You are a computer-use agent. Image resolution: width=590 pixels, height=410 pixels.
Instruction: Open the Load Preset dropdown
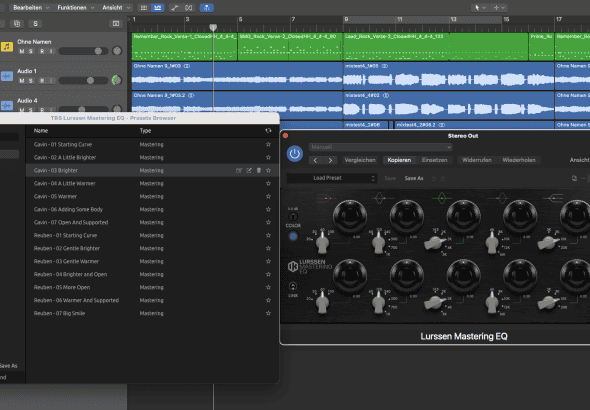[x=332, y=178]
